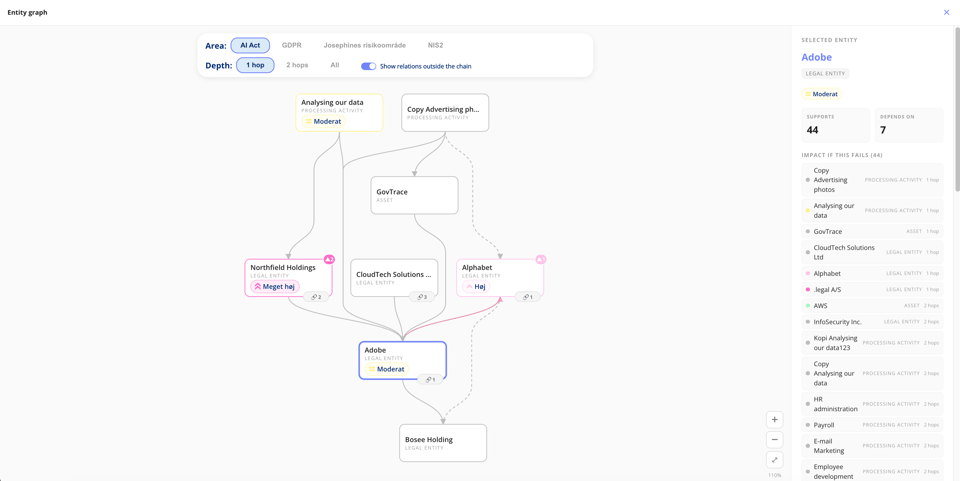Open link count badge on CloudTech Solutions
This screenshot has height=481, width=960.
click(422, 297)
